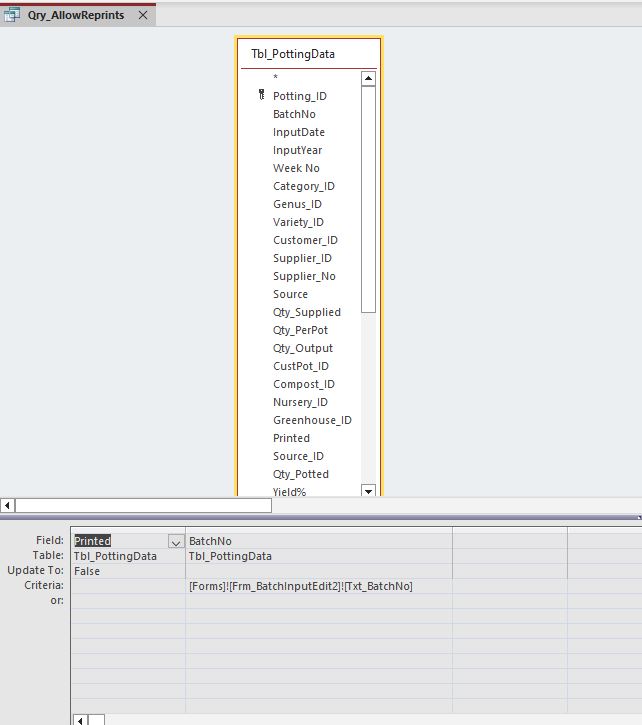The width and height of the screenshot is (642, 725).
Task: Select the Potting_ID field
Action: tap(300, 96)
